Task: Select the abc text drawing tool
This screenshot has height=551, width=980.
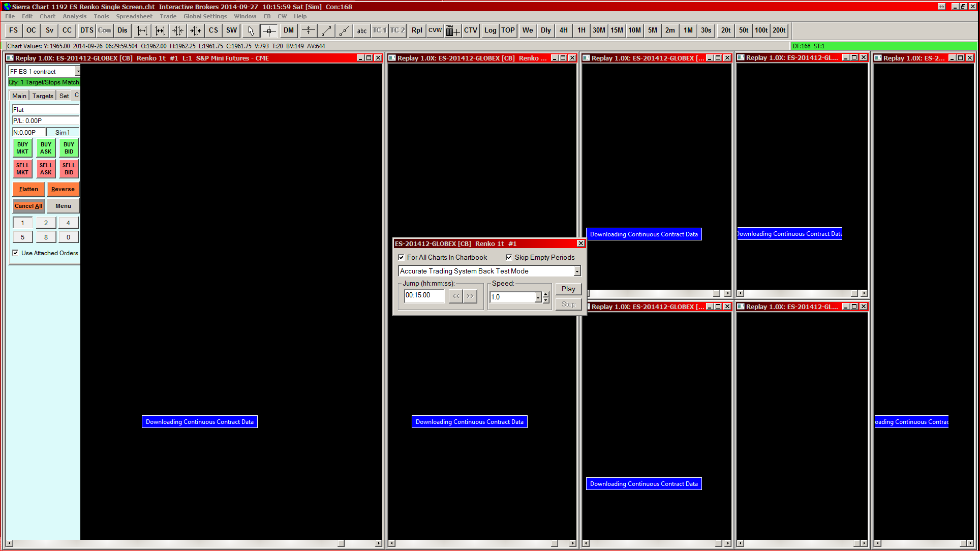Action: click(361, 30)
